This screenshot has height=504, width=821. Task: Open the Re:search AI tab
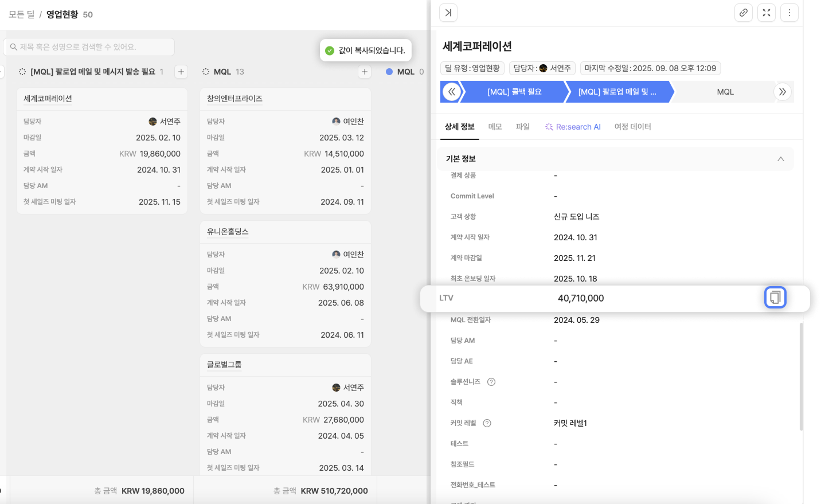click(573, 127)
